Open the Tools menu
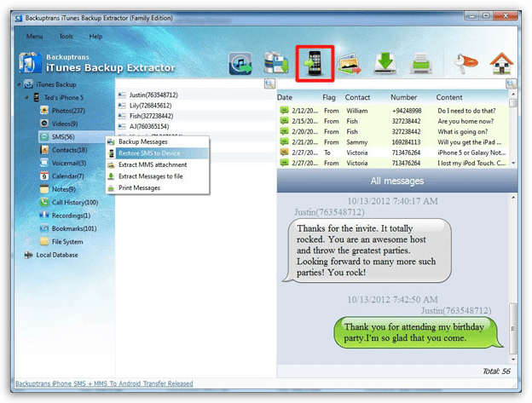Viewport: 532px width, 403px height. point(66,37)
